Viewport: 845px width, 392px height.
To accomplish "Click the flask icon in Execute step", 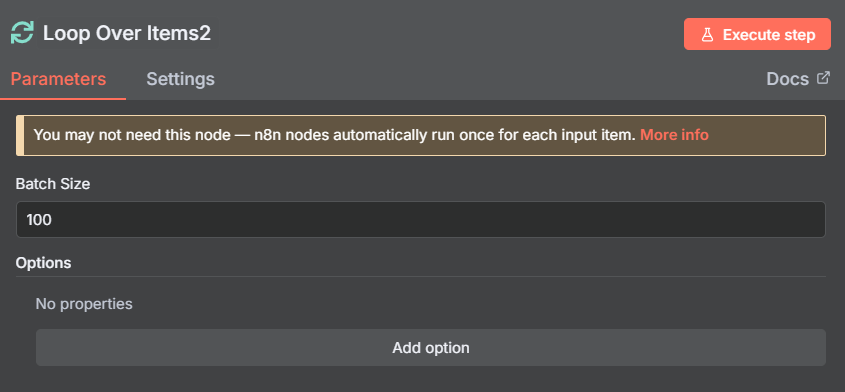I will 707,35.
